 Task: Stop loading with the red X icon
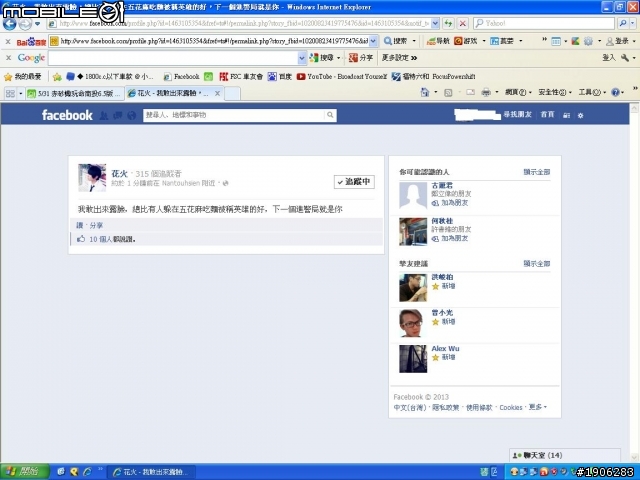[x=462, y=23]
